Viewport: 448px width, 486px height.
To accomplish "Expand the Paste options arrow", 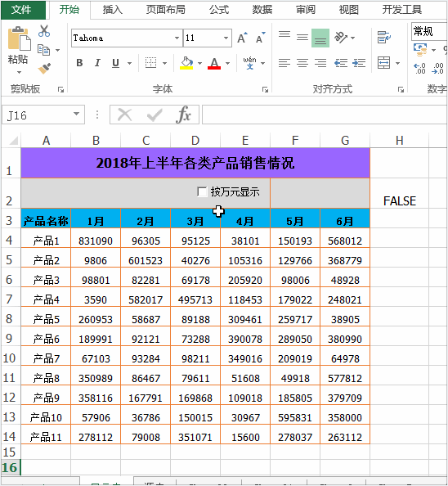I will pyautogui.click(x=19, y=72).
